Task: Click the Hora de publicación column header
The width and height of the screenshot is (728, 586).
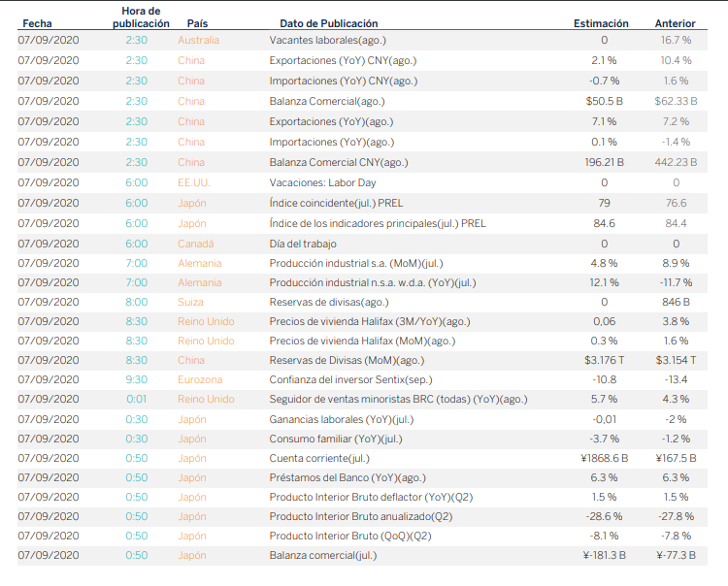Action: pyautogui.click(x=135, y=16)
